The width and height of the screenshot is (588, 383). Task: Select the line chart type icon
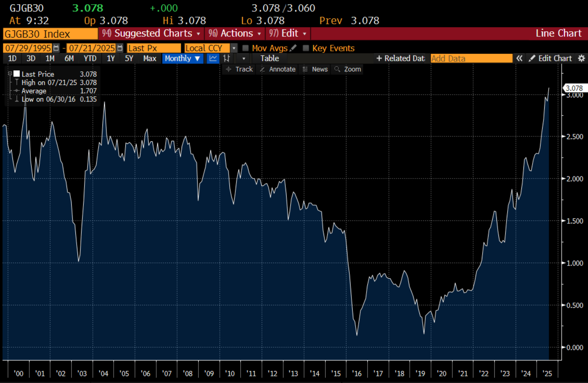[x=213, y=58]
